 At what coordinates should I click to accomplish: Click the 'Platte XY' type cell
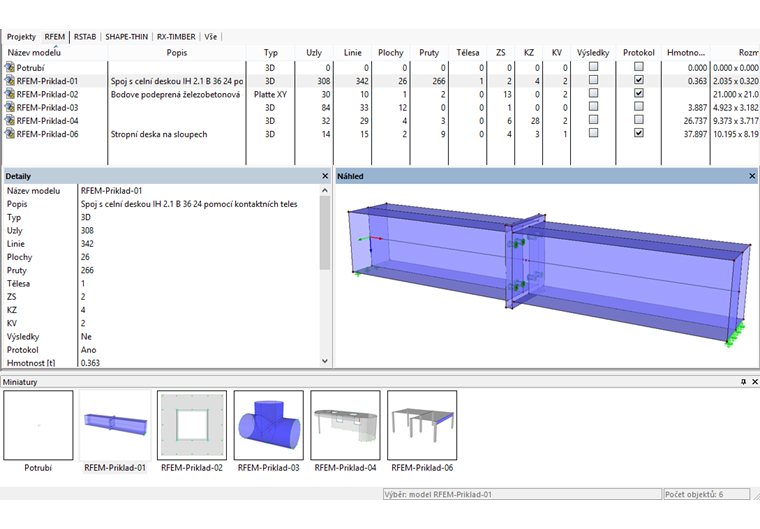point(270,94)
